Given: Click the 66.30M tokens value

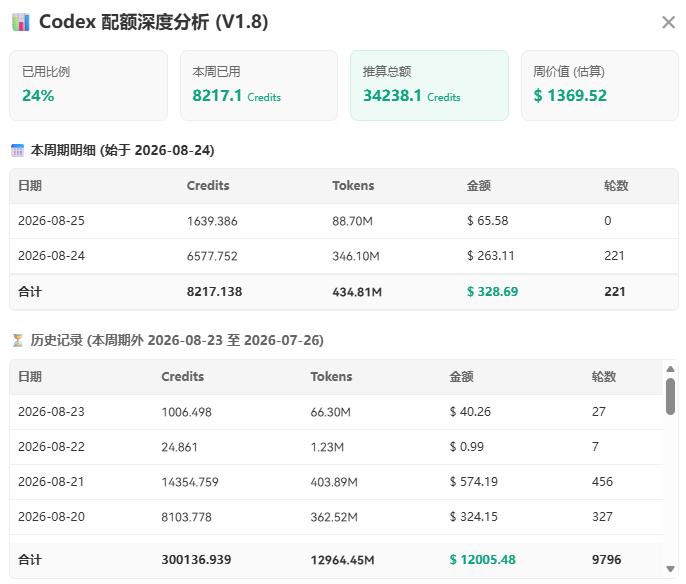Looking at the screenshot, I should pos(330,412).
